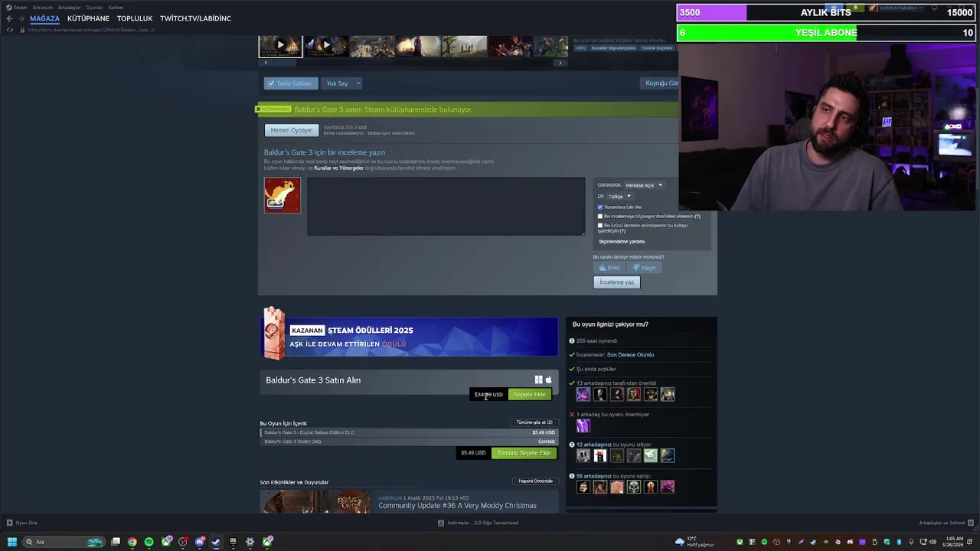This screenshot has width=980, height=551.
Task: Open the Son Derece Olumlu reviews link
Action: 630,355
